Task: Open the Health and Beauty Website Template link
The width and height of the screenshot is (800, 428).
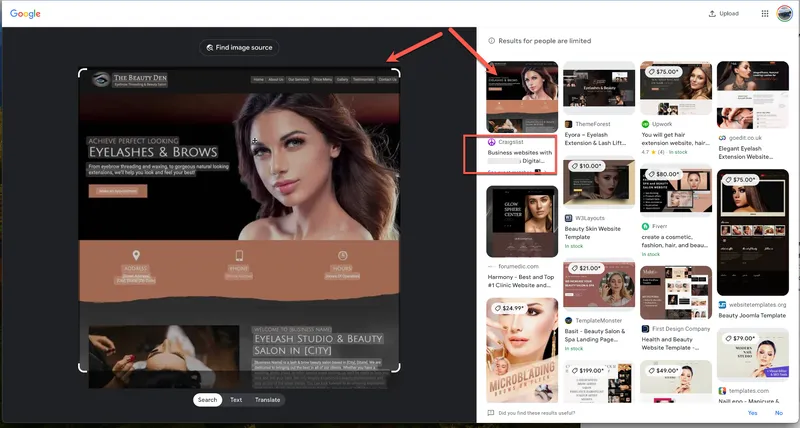Action: tap(670, 343)
